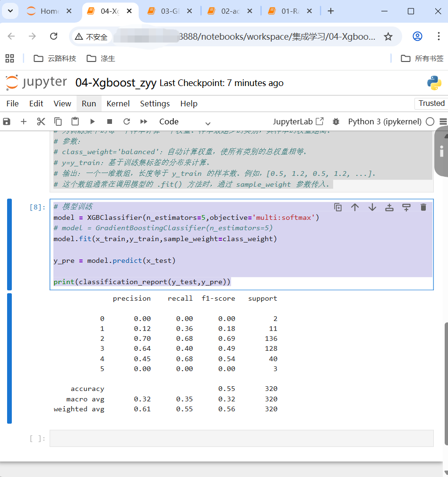Click into the empty code cell

pyautogui.click(x=241, y=438)
